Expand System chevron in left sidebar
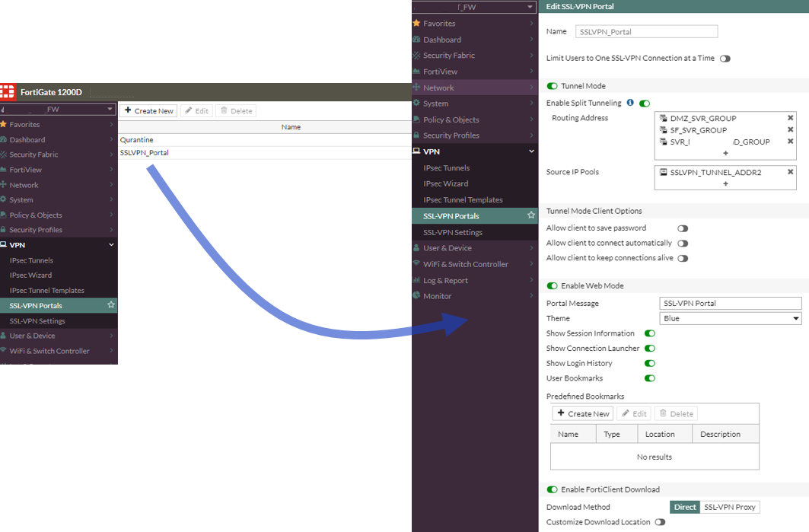Viewport: 809px width, 532px height. tap(111, 199)
